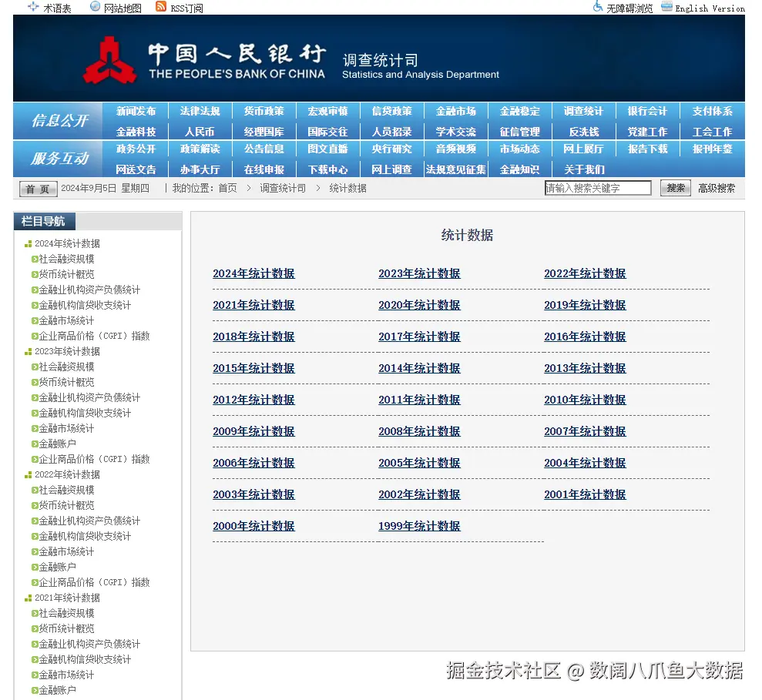Viewport: 762px width, 700px height.
Task: Open 金融账户 under 2023年统计数据
Action: tap(57, 444)
